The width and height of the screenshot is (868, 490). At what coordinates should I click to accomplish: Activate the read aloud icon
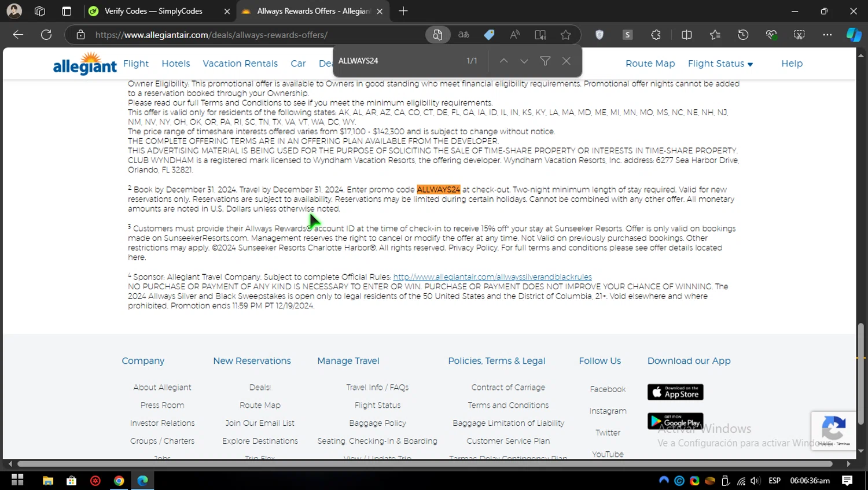point(514,35)
